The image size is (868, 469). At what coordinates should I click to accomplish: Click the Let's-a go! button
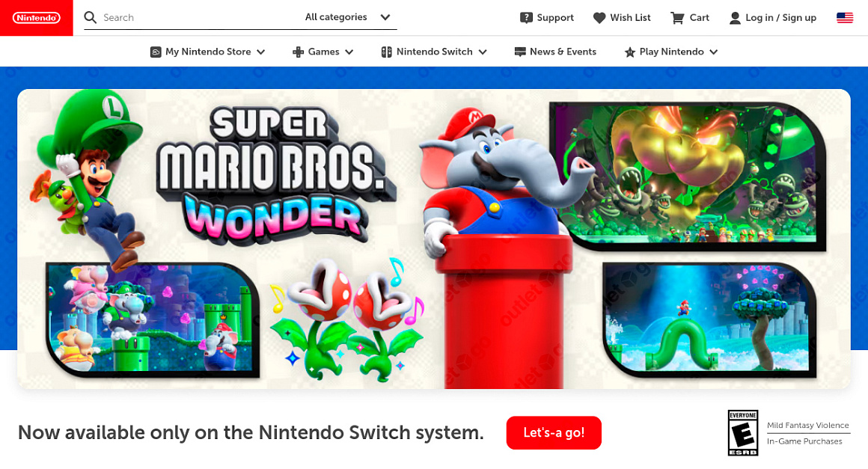pyautogui.click(x=554, y=432)
